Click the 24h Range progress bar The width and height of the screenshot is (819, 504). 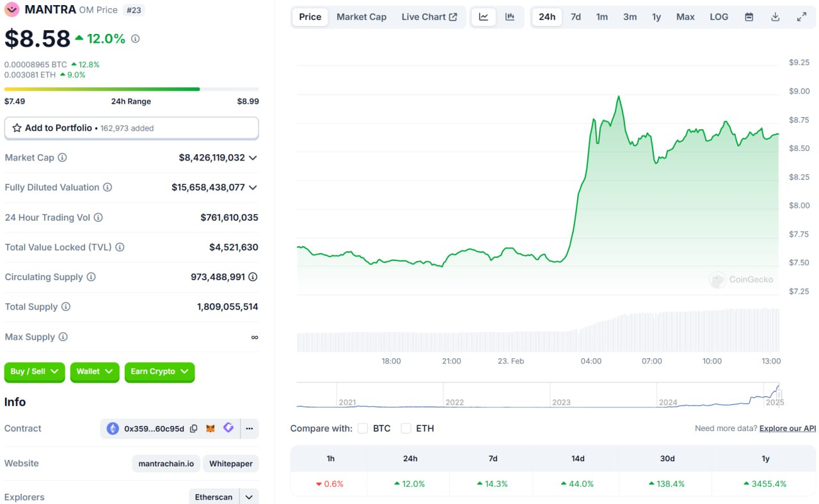click(132, 89)
